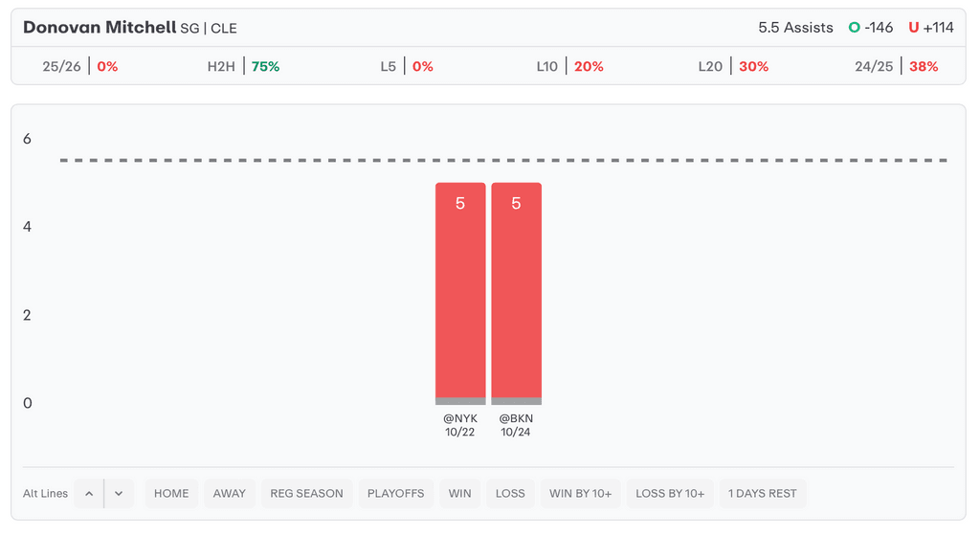Filter games by WIN

[460, 494]
